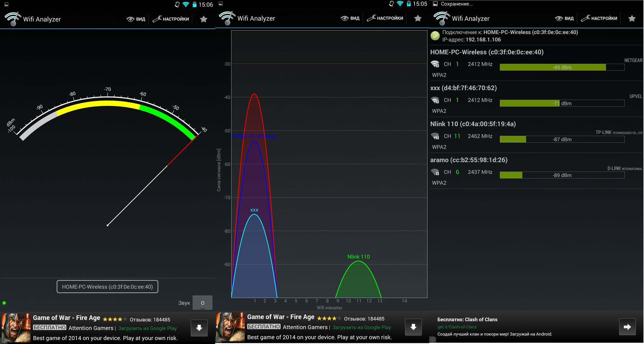
Task: Tap Game of War thumbnail in left ad
Action: (x=16, y=328)
